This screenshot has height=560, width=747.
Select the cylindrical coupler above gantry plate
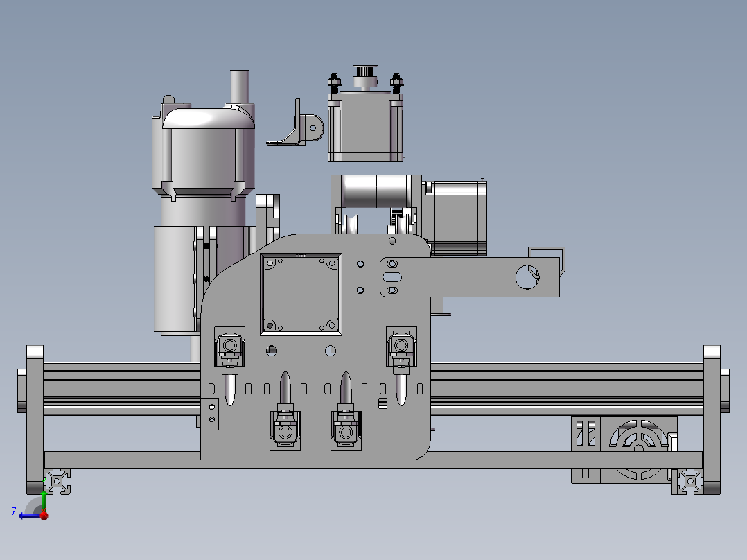point(376,191)
